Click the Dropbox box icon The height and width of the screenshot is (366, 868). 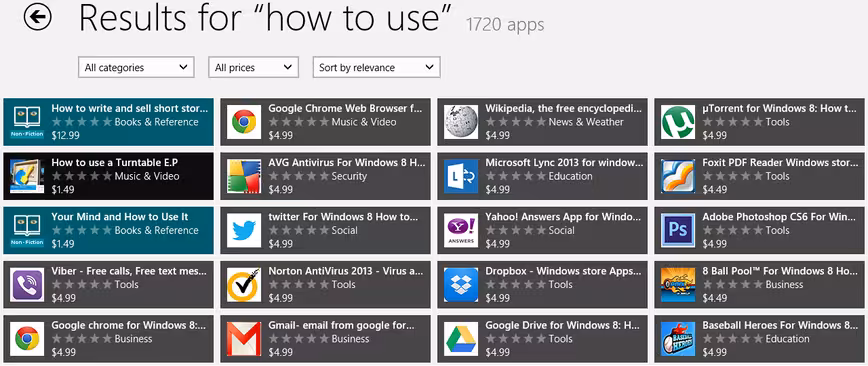tap(461, 285)
